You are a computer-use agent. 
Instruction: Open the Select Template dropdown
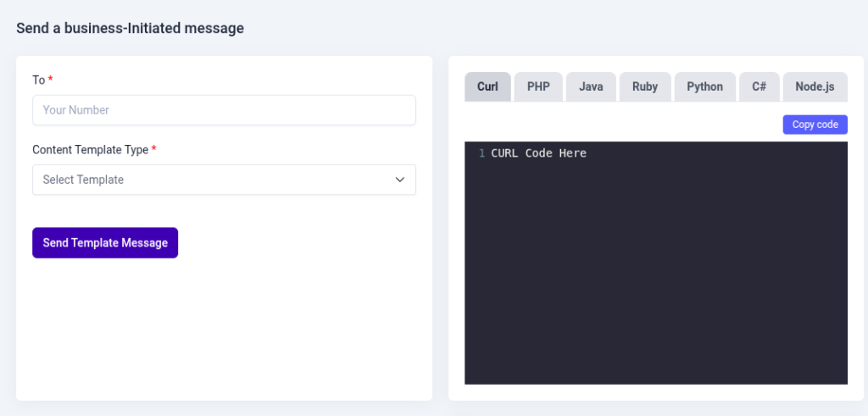pyautogui.click(x=212, y=180)
